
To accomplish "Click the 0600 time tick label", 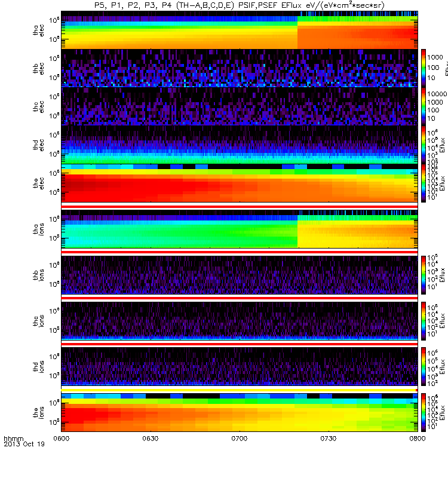I will 62,439.
